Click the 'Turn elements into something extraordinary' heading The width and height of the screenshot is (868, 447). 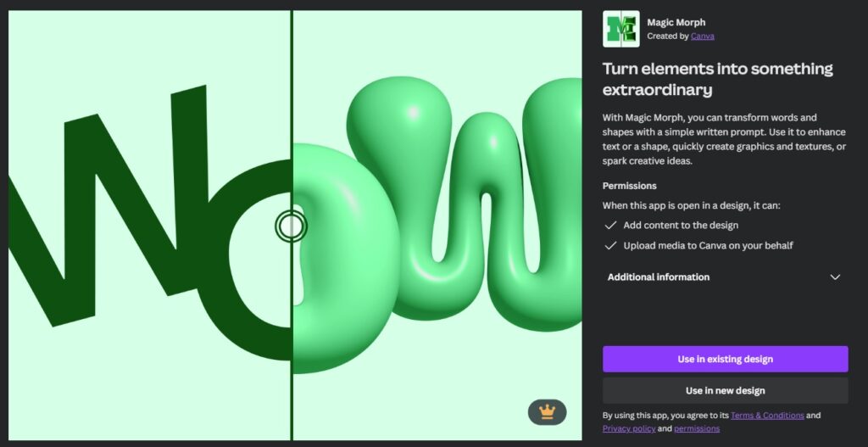717,79
